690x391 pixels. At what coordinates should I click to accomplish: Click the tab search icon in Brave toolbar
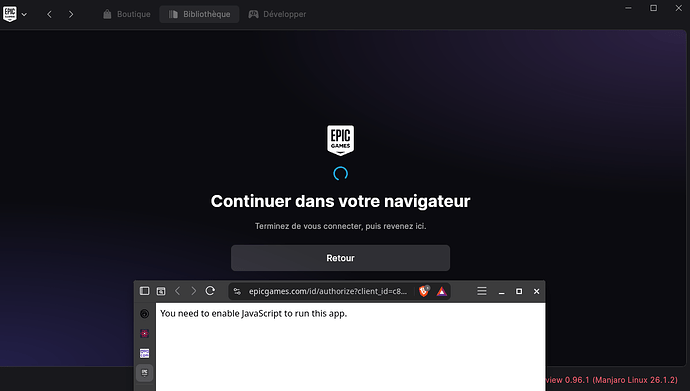pyautogui.click(x=161, y=291)
